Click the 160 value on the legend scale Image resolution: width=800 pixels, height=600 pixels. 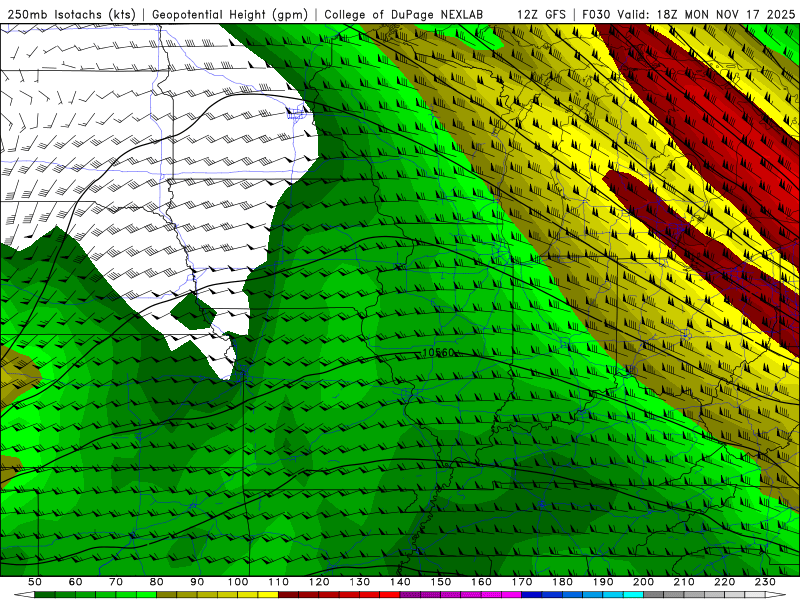(x=482, y=582)
